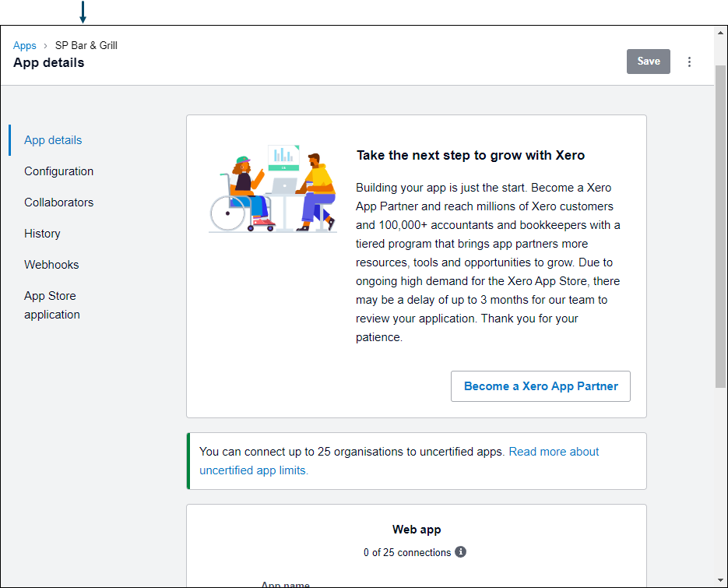728x588 pixels.
Task: Click the App details page title
Action: 49,63
